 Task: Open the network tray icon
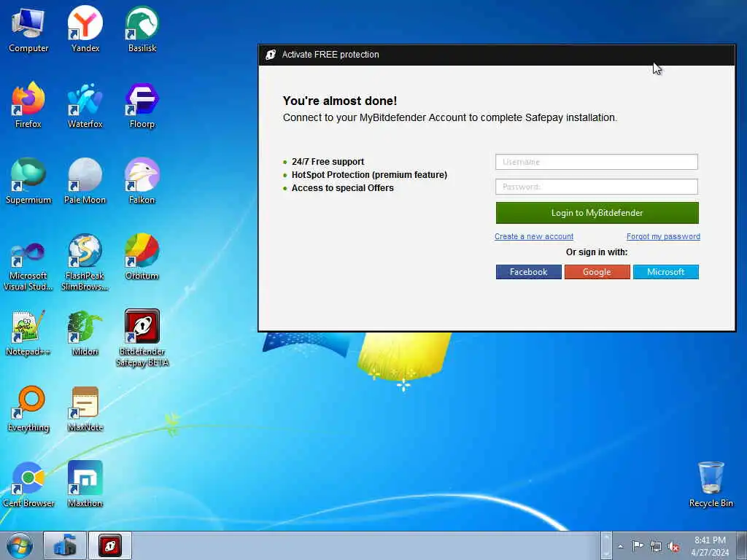[x=656, y=546]
